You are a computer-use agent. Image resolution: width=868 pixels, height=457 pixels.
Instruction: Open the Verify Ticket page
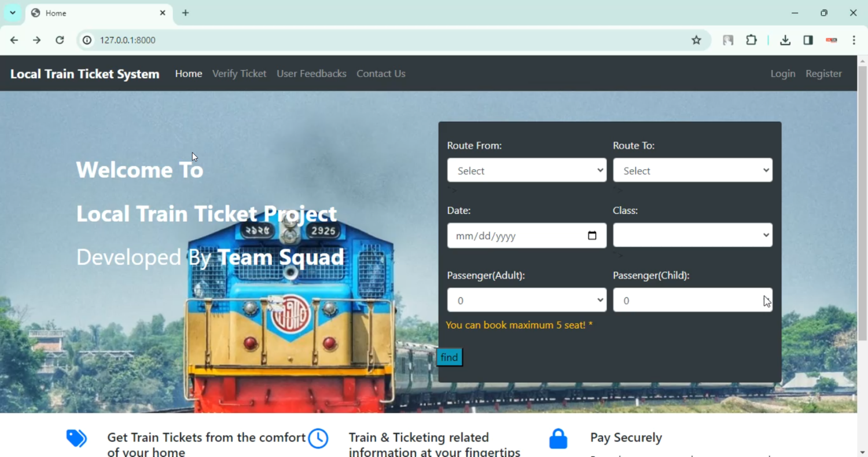point(239,74)
